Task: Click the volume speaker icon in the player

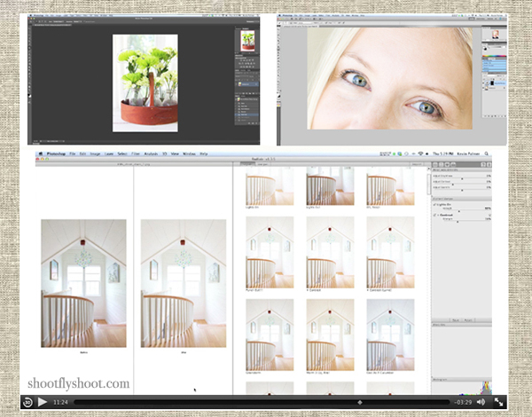Action: 481,402
